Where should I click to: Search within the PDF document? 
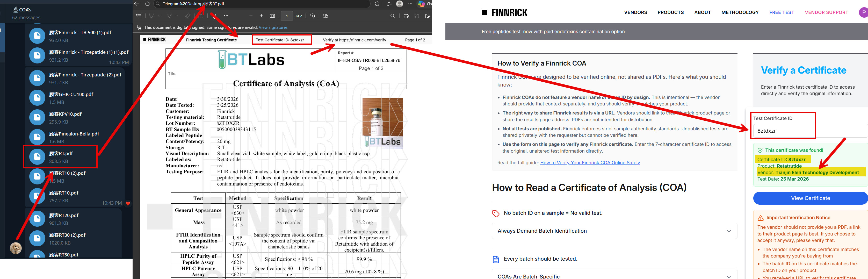[x=393, y=16]
